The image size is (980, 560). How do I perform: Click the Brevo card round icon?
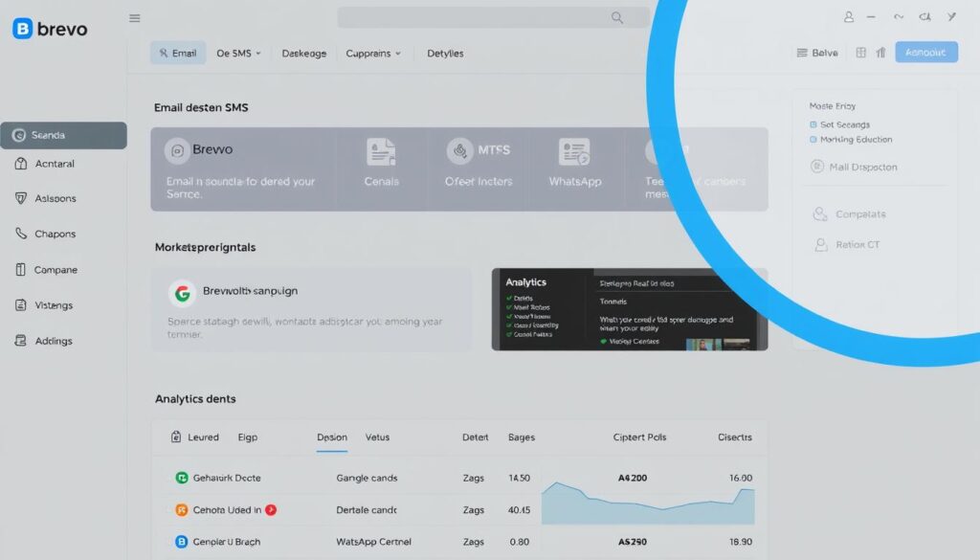click(x=177, y=150)
